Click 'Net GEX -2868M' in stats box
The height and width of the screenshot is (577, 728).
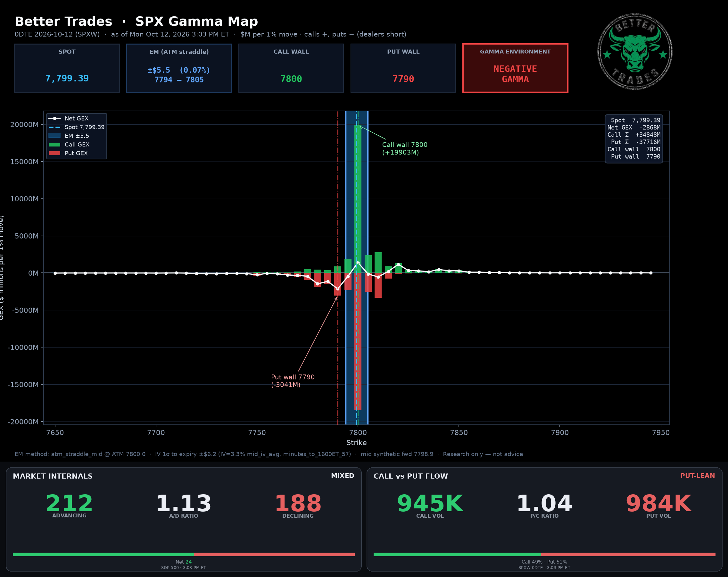[634, 127]
